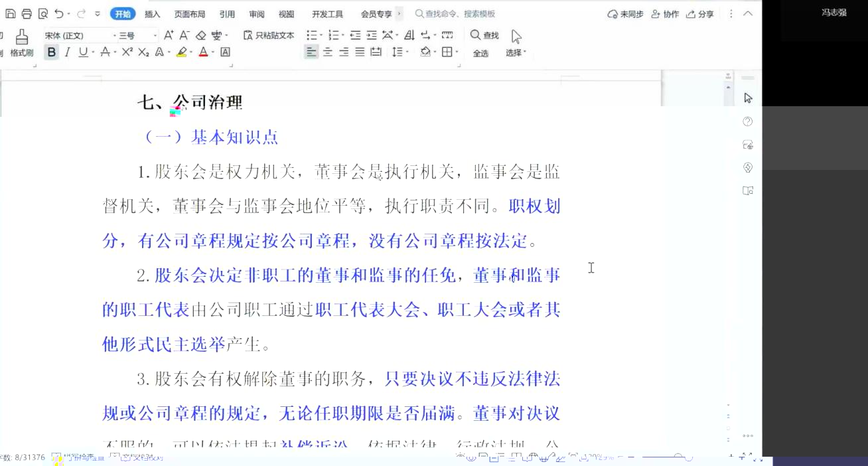Click the bullet list icon
868x466 pixels.
tap(311, 35)
